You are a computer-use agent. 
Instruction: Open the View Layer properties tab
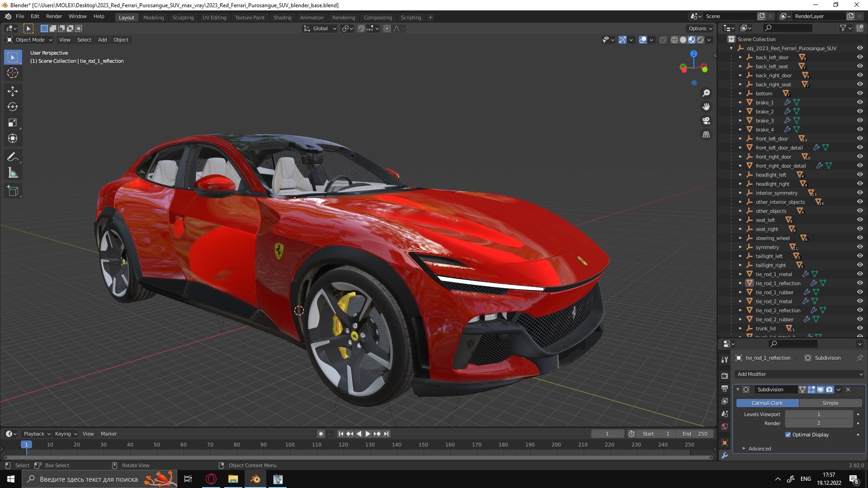(725, 401)
